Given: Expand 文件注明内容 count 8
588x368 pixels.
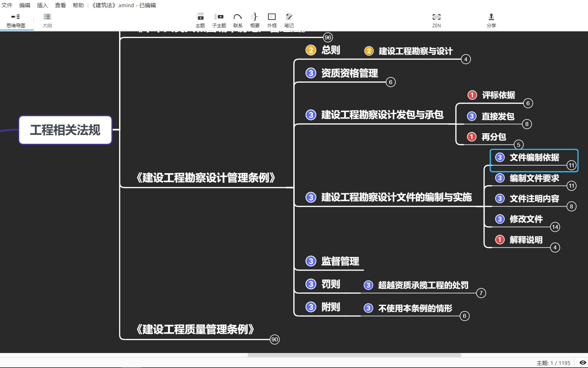Looking at the screenshot, I should 571,206.
